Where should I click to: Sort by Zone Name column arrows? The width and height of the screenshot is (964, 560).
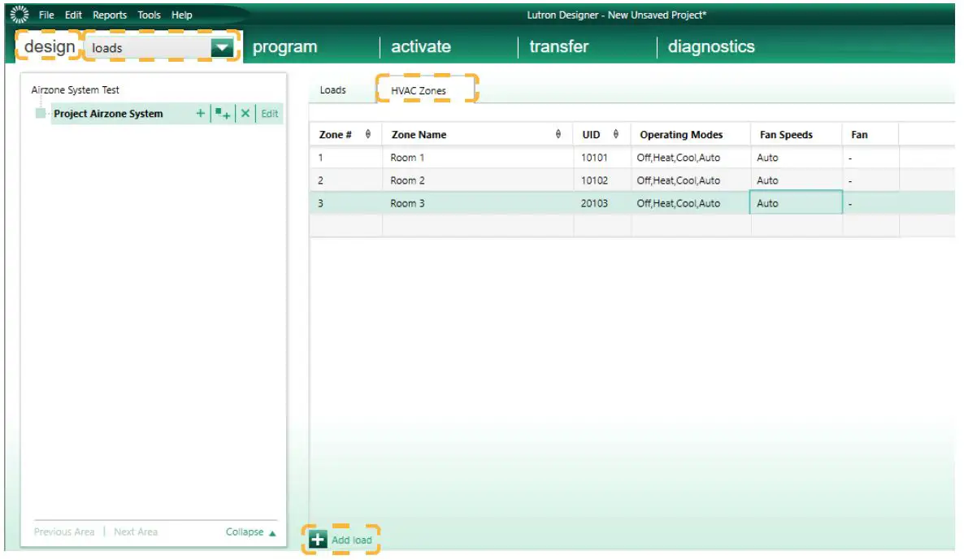tap(558, 134)
